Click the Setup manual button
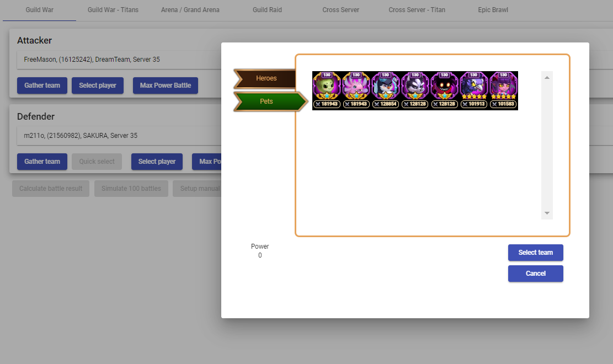 197,189
